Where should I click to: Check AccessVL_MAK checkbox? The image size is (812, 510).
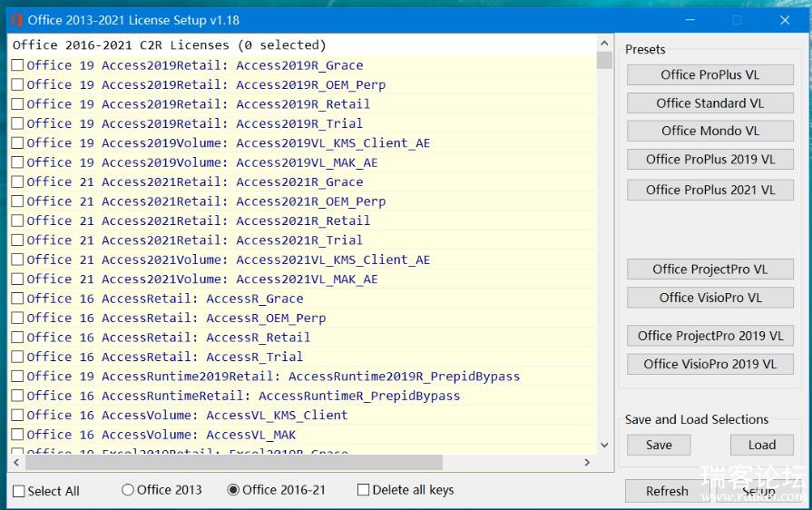[x=17, y=434]
